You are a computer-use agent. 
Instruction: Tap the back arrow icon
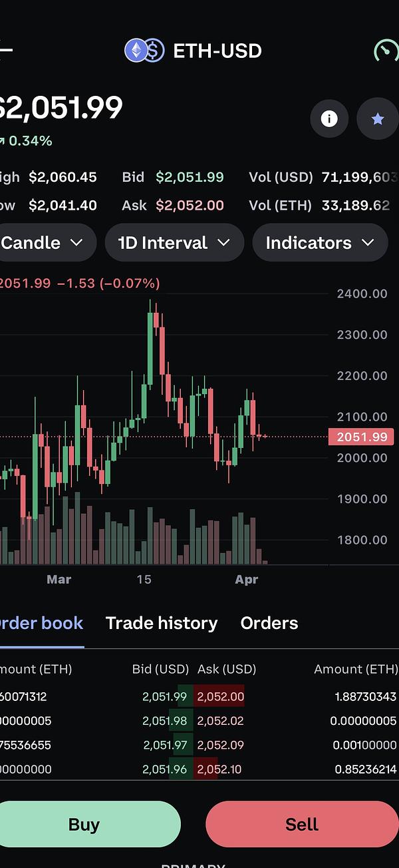pos(5,51)
